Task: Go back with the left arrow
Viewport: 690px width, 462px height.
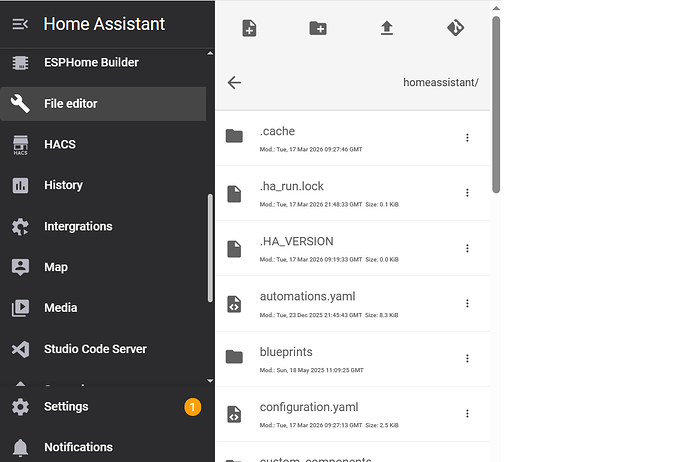Action: 234,82
